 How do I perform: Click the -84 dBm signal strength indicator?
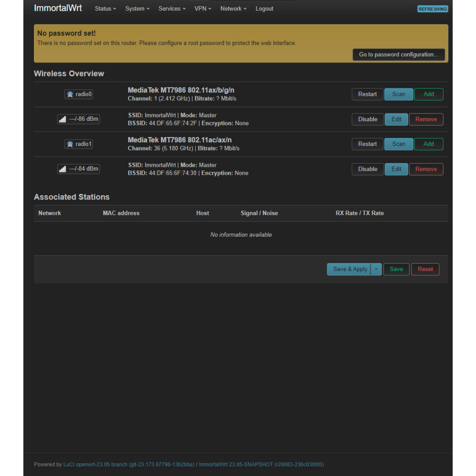[79, 169]
